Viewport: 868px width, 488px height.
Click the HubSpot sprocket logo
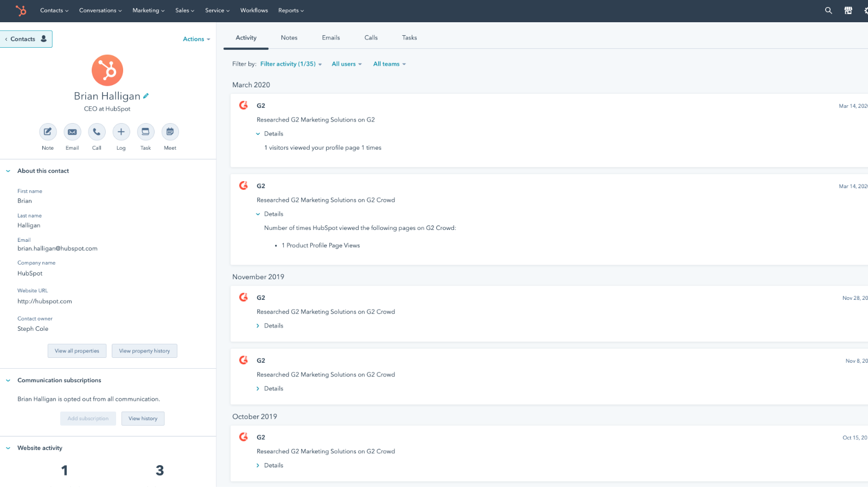pyautogui.click(x=21, y=10)
